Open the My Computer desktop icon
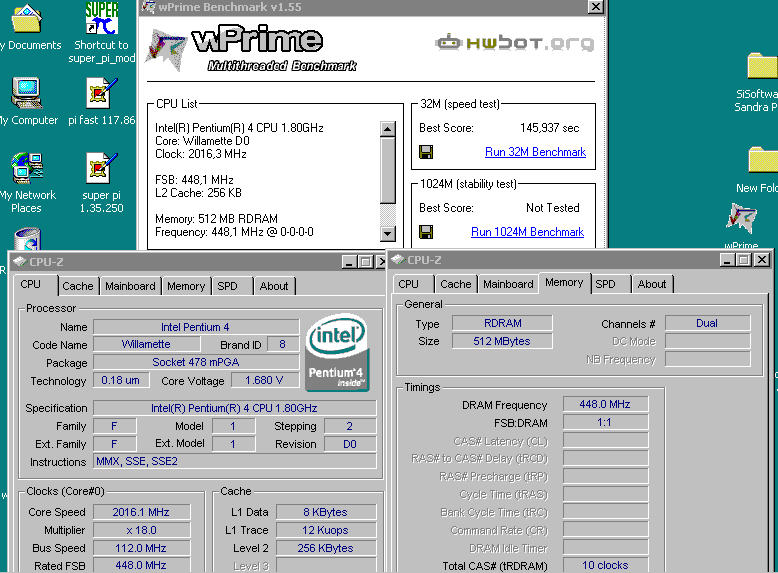Screen dimensions: 778x573 click(27, 93)
